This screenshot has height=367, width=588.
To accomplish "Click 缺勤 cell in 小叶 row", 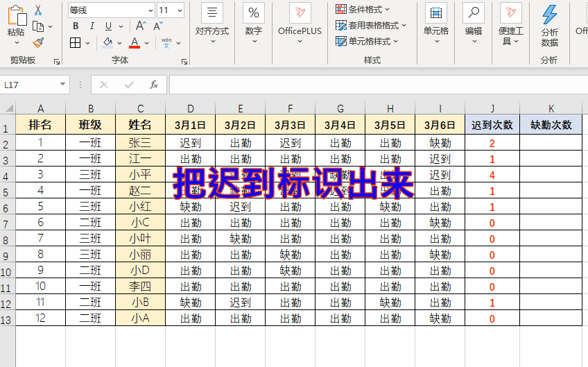I will [241, 239].
